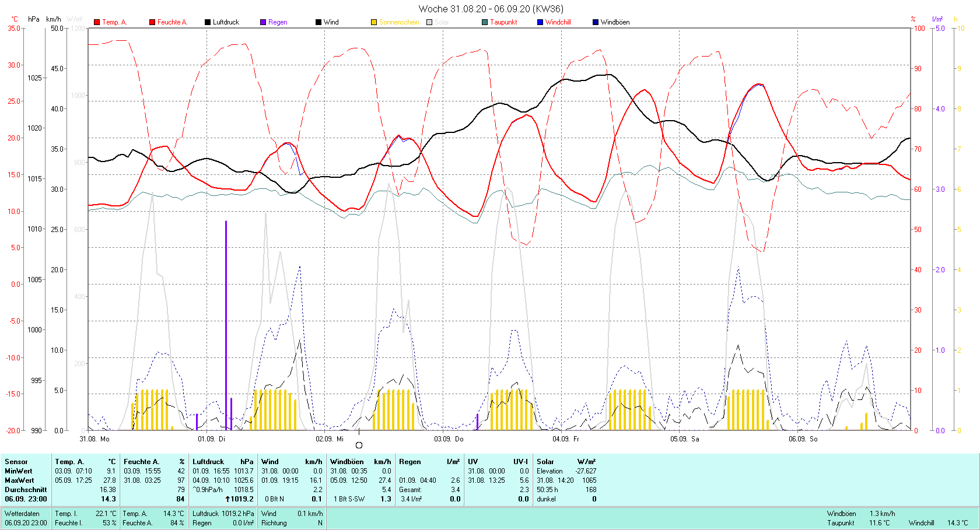Click the average temperature value 16.38

[107, 490]
